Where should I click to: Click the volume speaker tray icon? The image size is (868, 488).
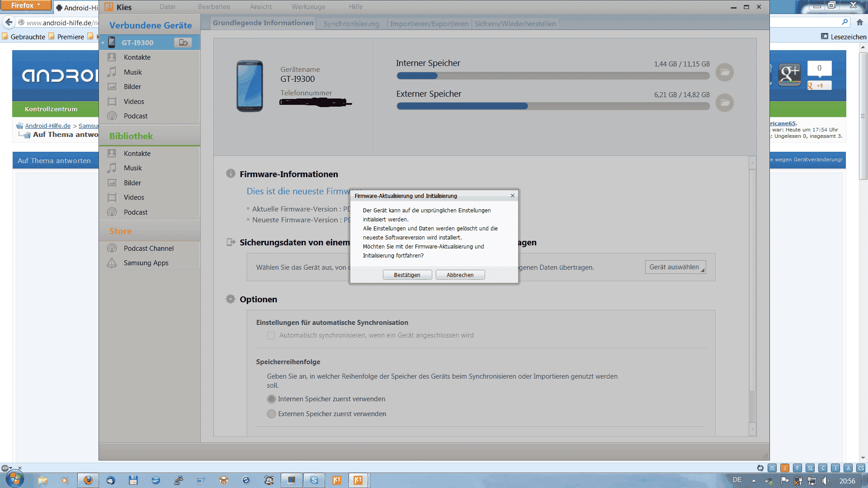click(x=826, y=481)
